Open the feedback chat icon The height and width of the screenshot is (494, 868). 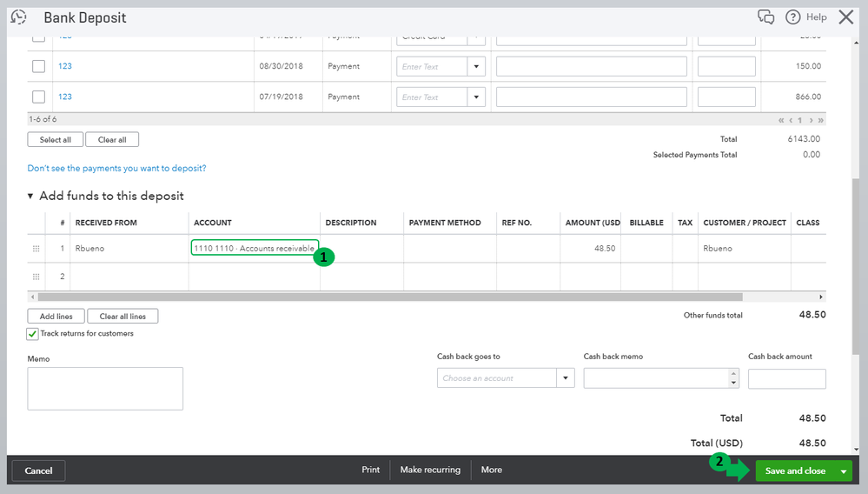pos(766,17)
